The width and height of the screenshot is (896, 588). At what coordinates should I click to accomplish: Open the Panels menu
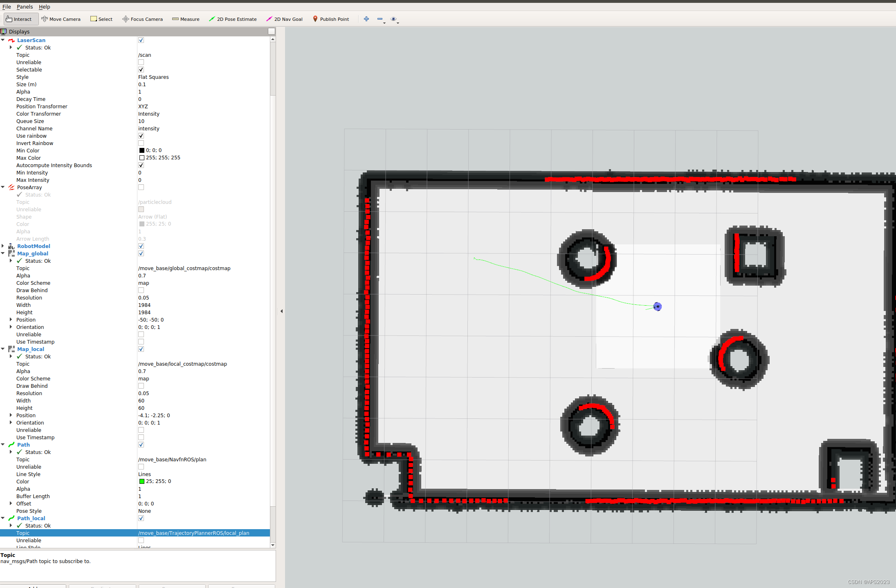(x=25, y=7)
